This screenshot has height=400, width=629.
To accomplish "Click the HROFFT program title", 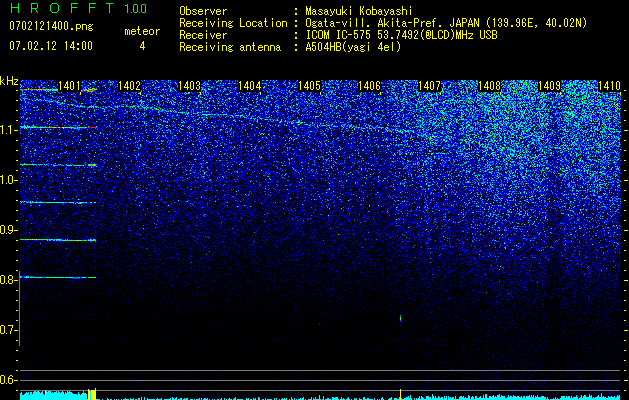I will 62,8.
